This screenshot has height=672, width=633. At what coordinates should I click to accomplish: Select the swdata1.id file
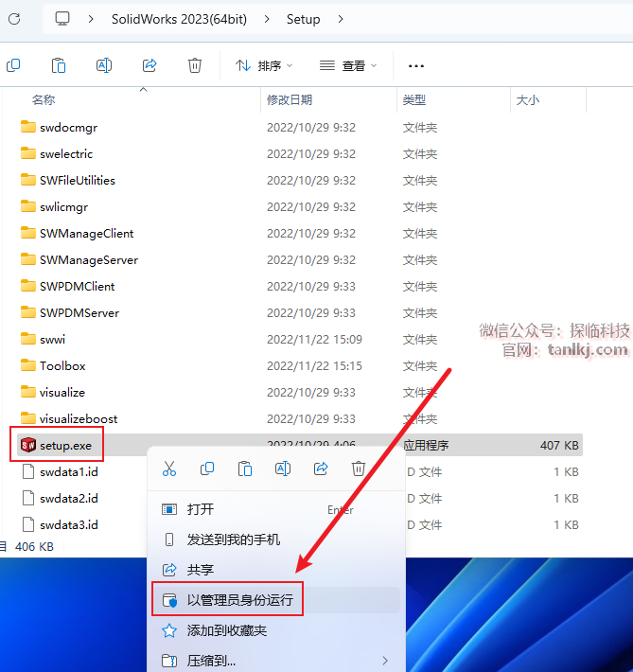click(x=68, y=472)
